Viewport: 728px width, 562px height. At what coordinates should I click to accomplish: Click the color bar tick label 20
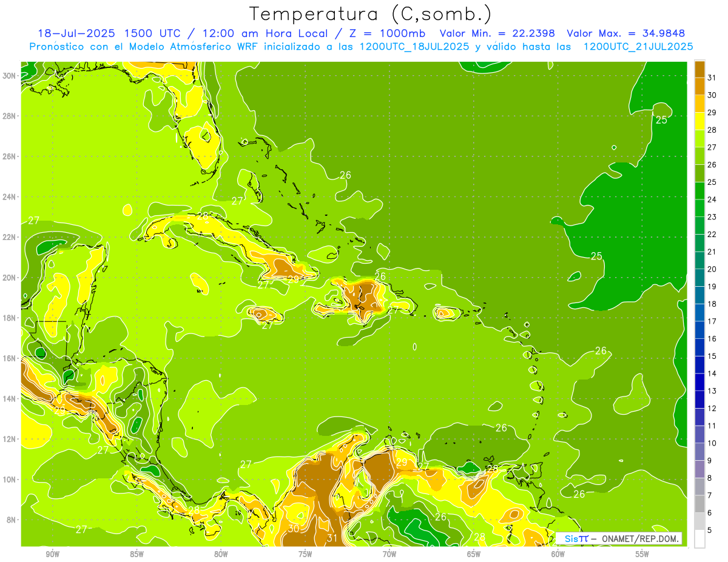(712, 269)
